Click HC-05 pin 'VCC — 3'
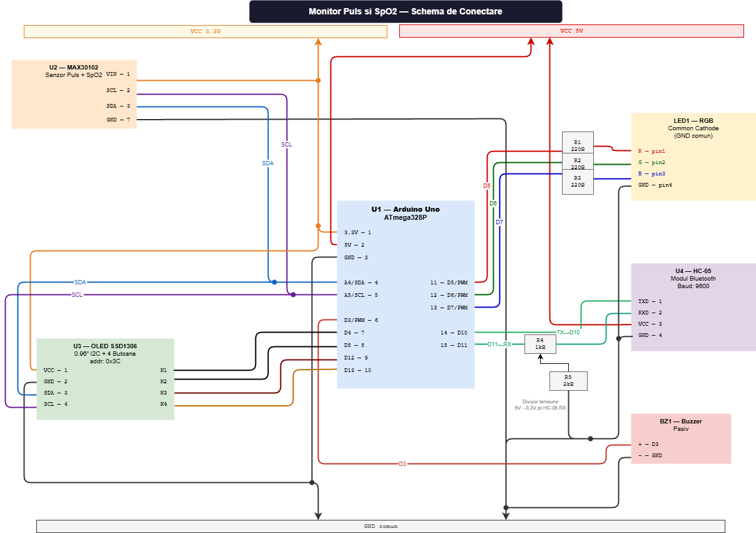 coord(650,324)
